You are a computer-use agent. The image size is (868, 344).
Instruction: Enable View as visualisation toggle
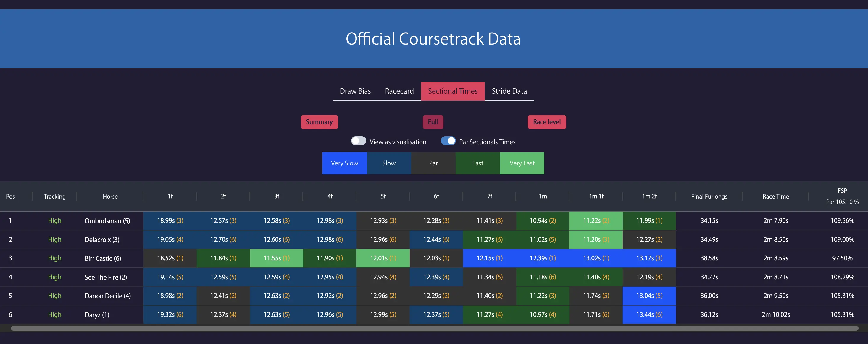coord(358,141)
